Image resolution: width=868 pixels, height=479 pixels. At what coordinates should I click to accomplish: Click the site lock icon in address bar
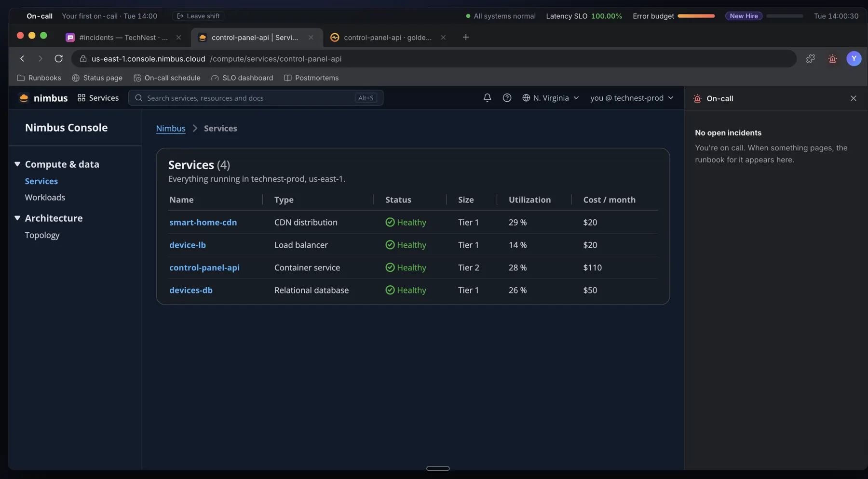pyautogui.click(x=83, y=59)
